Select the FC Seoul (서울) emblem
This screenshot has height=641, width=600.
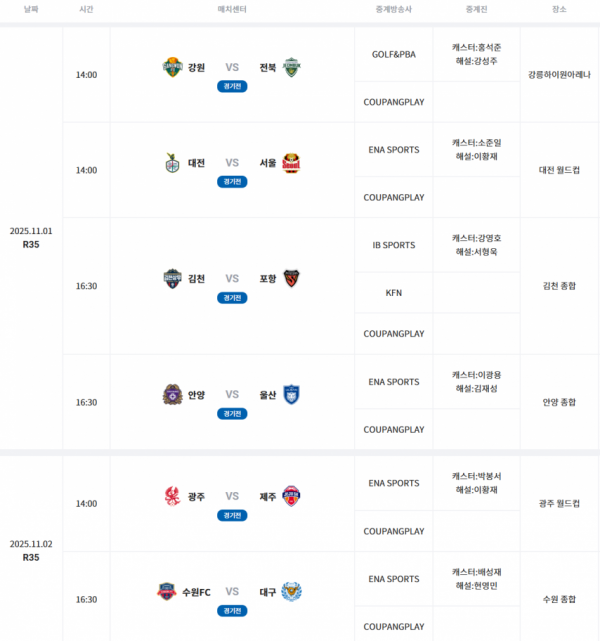(x=291, y=163)
